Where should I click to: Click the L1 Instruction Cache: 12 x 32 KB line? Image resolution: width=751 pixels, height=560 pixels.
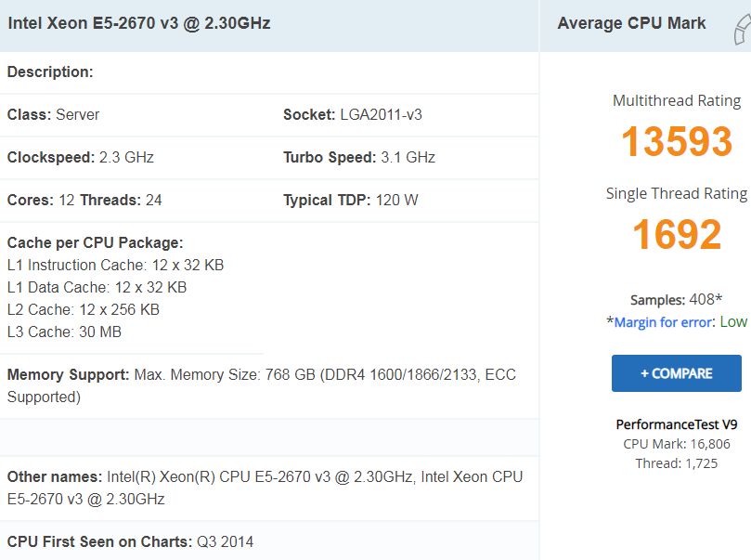[x=115, y=265]
